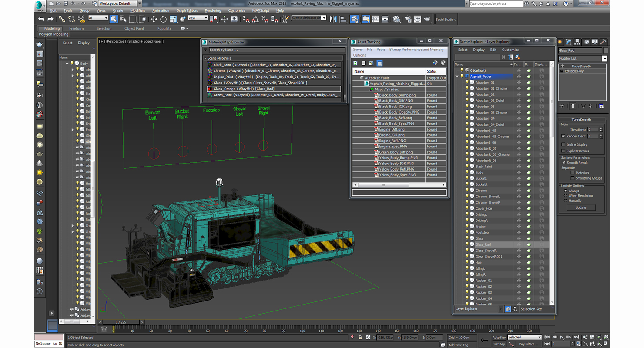
Task: Click Iterations spinner arrows in TurboSmooth
Action: pyautogui.click(x=601, y=129)
